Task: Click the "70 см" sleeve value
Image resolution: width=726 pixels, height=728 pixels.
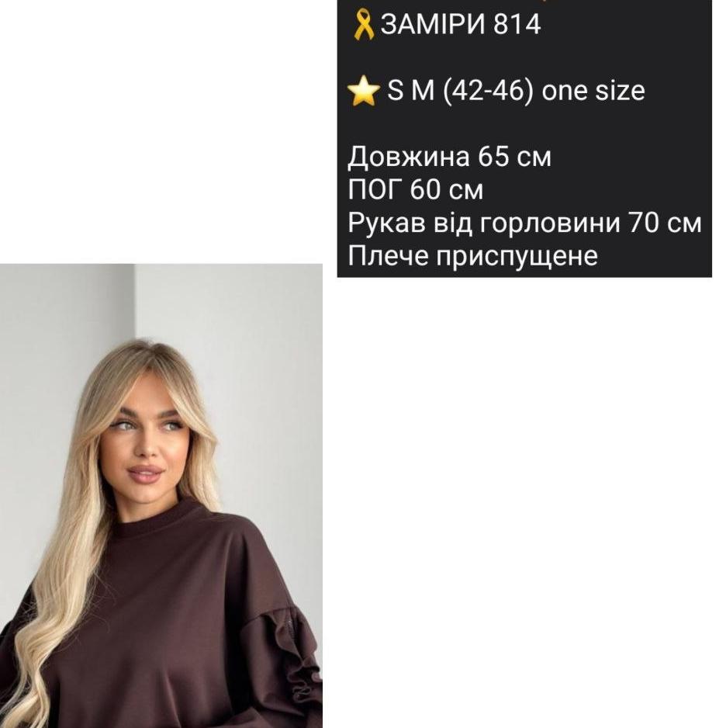Action: click(x=665, y=223)
